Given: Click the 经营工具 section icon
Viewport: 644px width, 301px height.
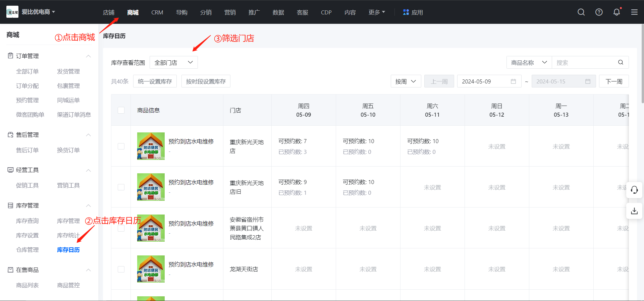Looking at the screenshot, I should [10, 170].
